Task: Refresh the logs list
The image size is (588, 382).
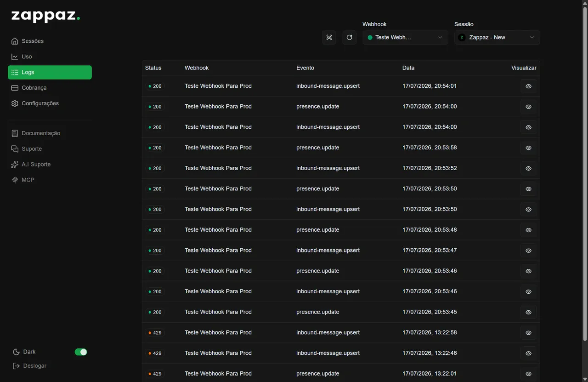Action: (x=349, y=37)
